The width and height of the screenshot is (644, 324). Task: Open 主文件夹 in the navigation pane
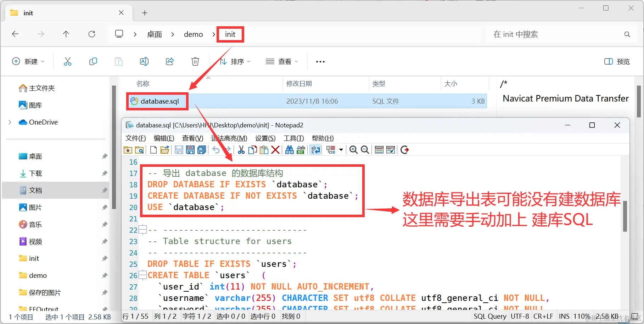click(x=37, y=88)
